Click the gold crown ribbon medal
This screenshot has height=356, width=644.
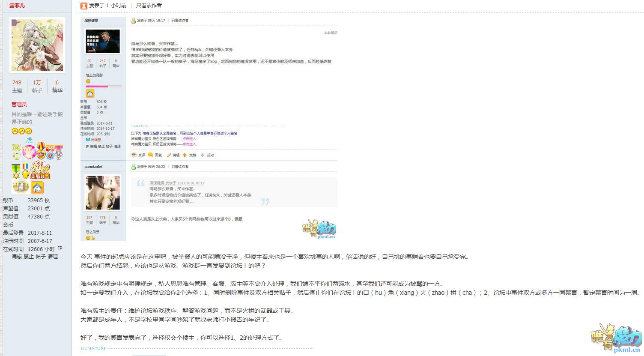(x=41, y=150)
